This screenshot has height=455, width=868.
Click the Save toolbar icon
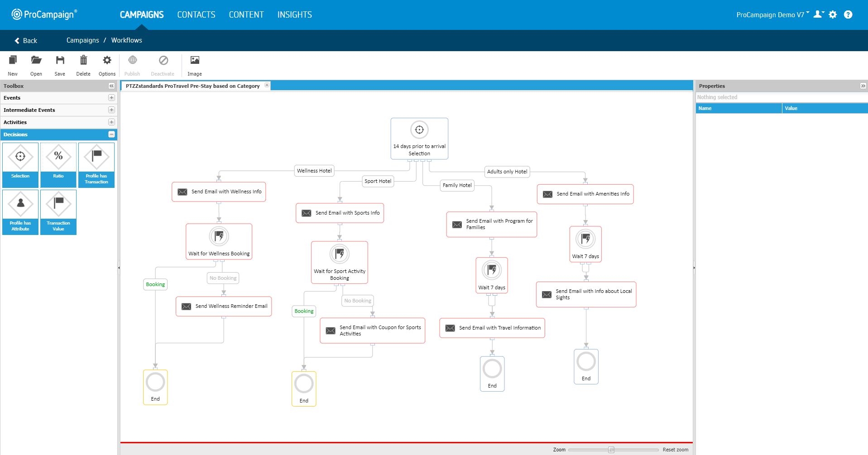(60, 65)
